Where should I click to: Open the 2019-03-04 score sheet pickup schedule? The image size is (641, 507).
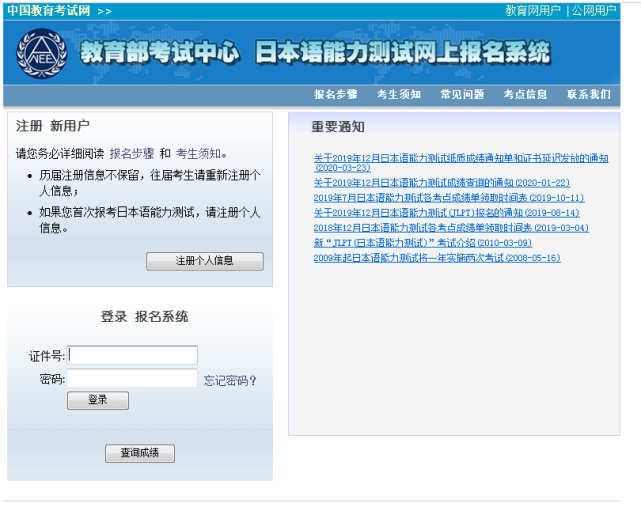[x=451, y=228]
